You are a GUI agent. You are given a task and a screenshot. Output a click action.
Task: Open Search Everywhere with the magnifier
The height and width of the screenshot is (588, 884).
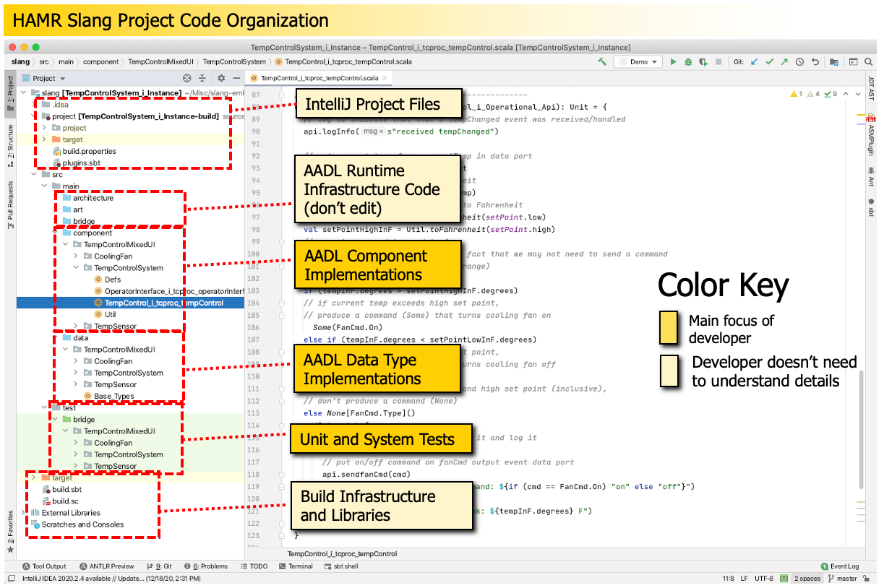(x=868, y=61)
